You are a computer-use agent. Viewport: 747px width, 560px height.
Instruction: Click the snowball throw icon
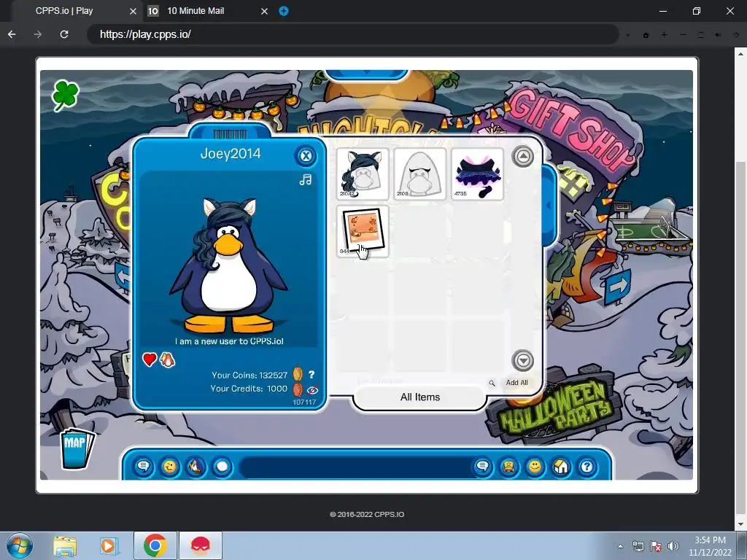222,467
